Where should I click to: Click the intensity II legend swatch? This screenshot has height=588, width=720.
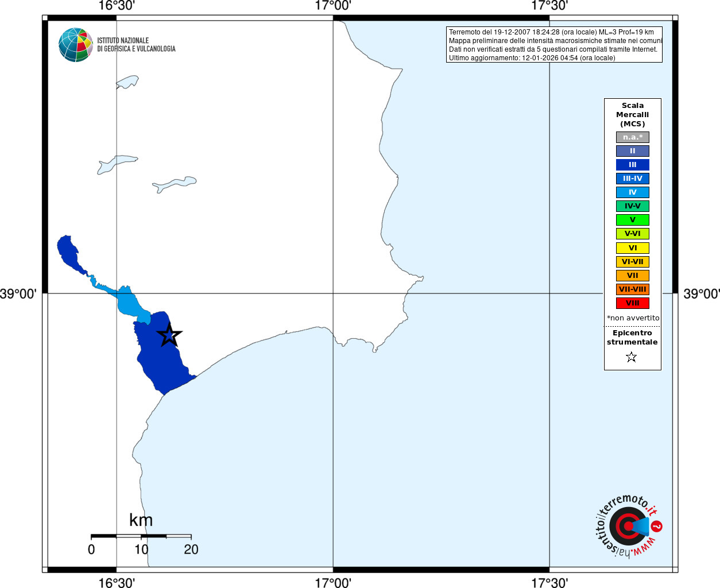pos(633,151)
